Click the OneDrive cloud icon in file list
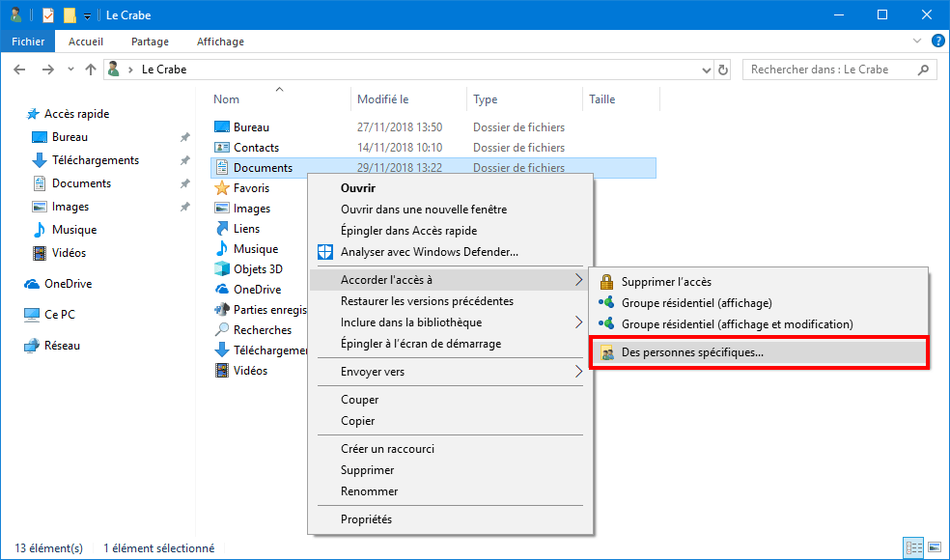Image resolution: width=950 pixels, height=560 pixels. click(x=222, y=290)
